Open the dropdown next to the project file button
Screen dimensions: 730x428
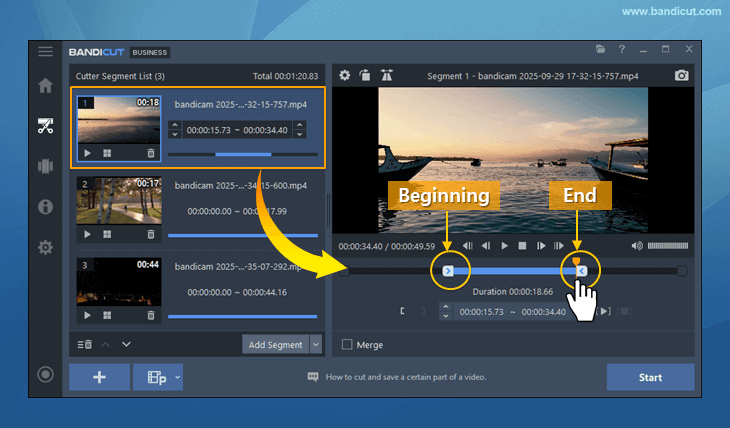point(178,377)
